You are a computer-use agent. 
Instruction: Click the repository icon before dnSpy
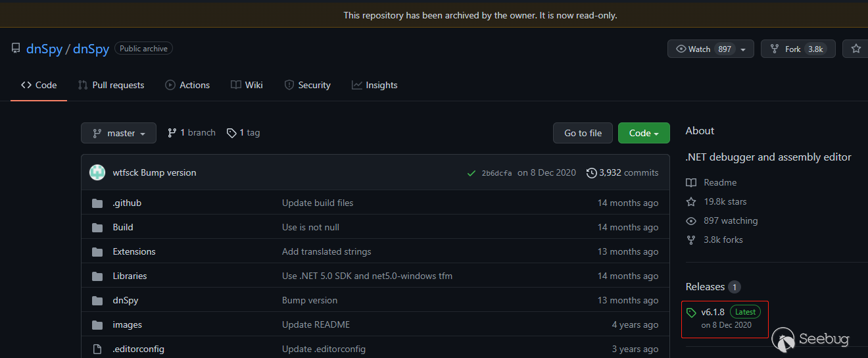[x=16, y=49]
